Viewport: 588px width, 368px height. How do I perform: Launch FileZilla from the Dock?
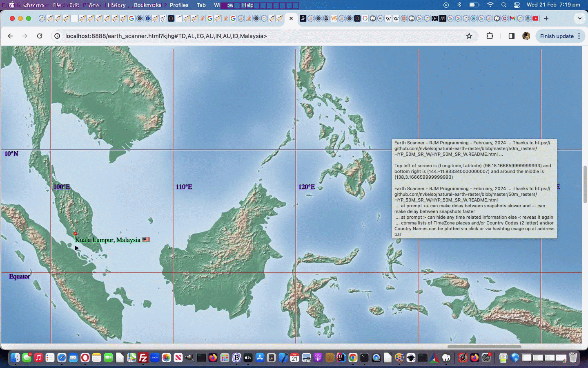pyautogui.click(x=143, y=358)
